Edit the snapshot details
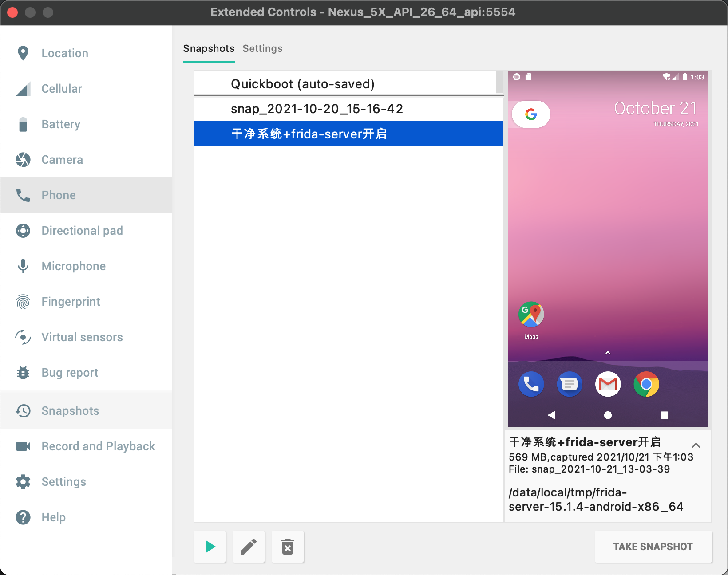The width and height of the screenshot is (728, 575). coord(248,547)
